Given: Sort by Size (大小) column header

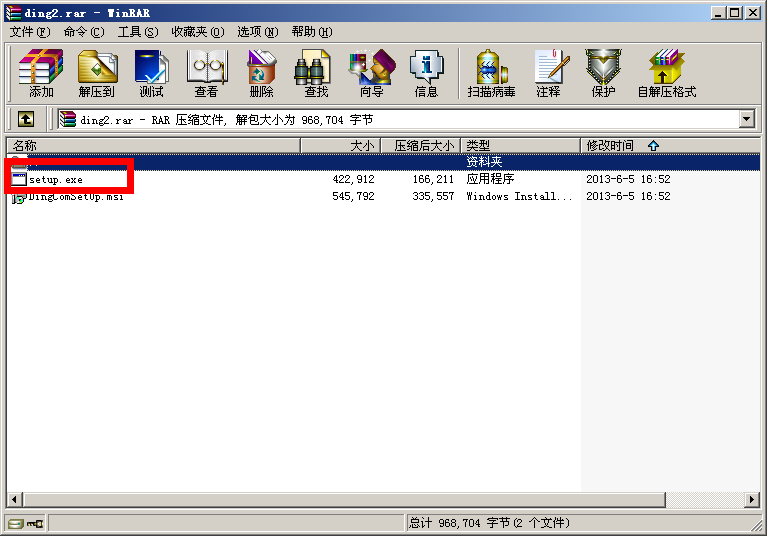Looking at the screenshot, I should tap(341, 146).
